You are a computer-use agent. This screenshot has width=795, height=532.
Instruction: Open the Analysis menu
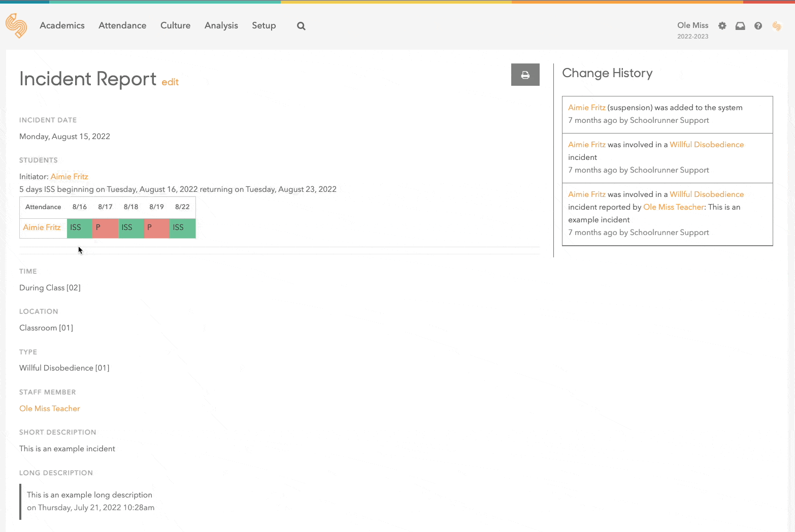point(221,25)
